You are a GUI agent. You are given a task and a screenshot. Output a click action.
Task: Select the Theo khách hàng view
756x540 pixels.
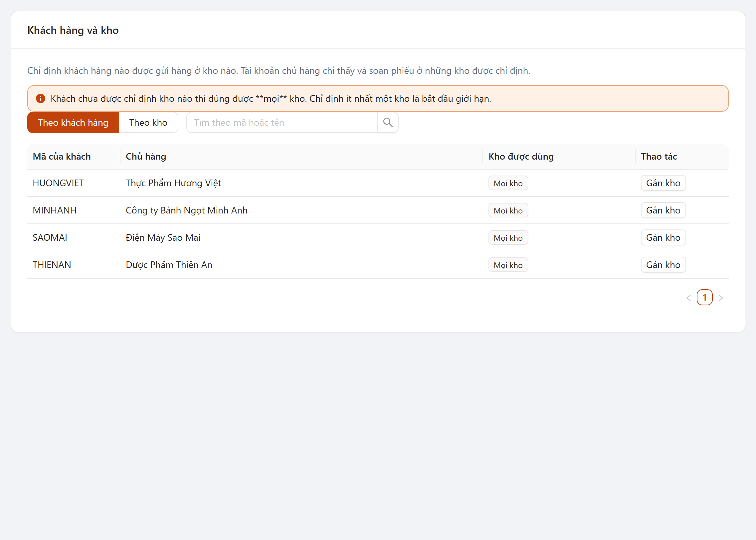pyautogui.click(x=73, y=122)
